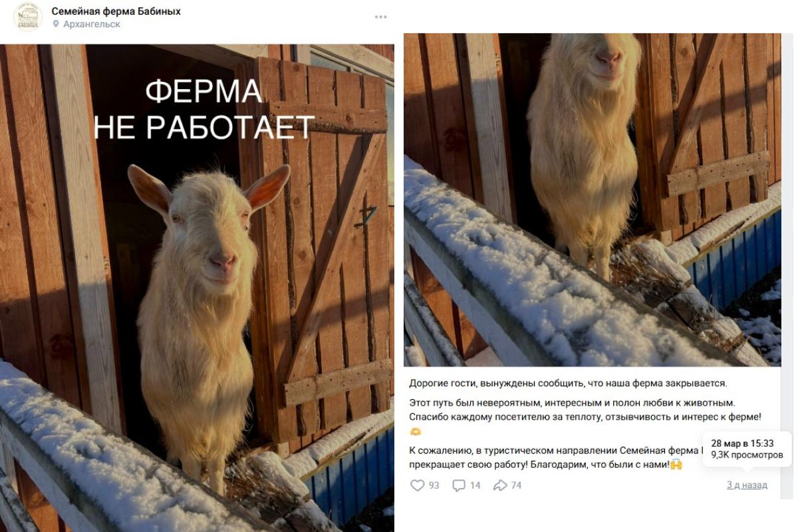
Task: Like the post with the heart icon
Action: [x=417, y=485]
